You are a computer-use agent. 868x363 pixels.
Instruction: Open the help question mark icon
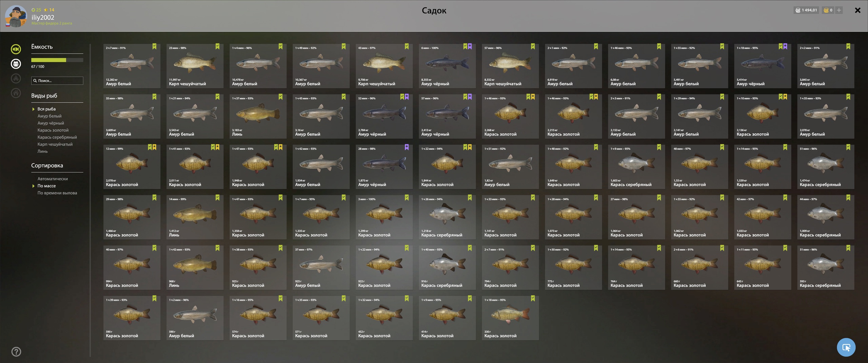tap(16, 351)
